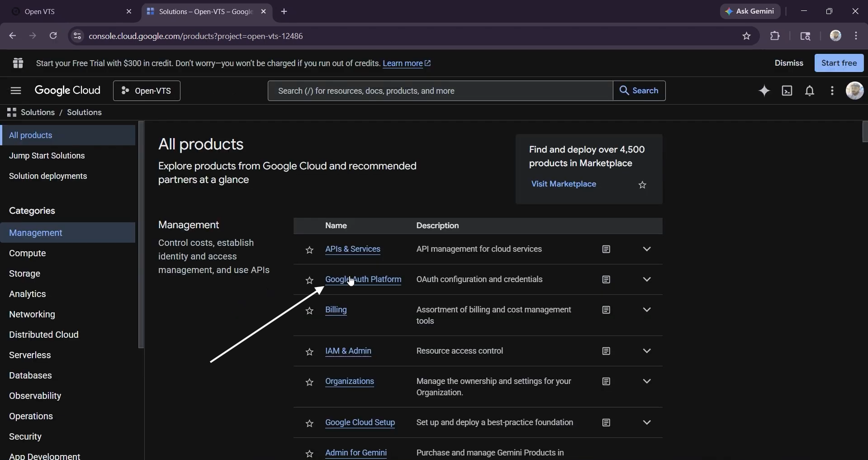Expand the Google Auth Platform row

pos(647,280)
